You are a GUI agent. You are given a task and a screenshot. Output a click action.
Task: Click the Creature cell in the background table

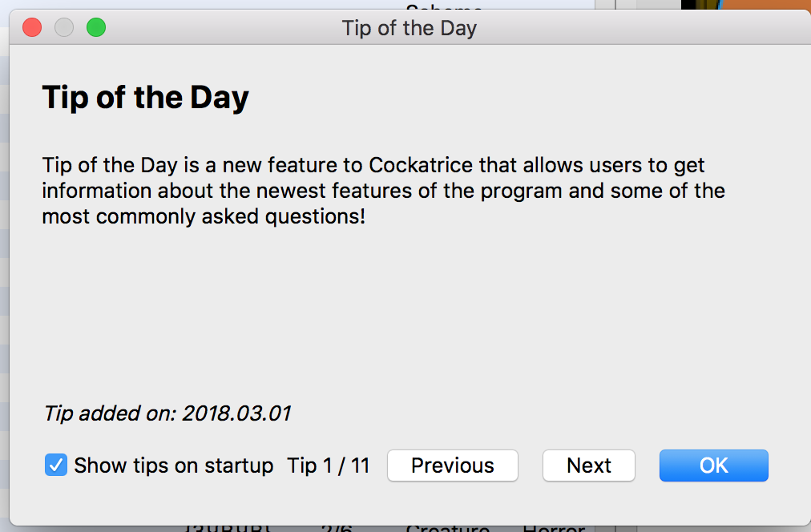point(448,528)
